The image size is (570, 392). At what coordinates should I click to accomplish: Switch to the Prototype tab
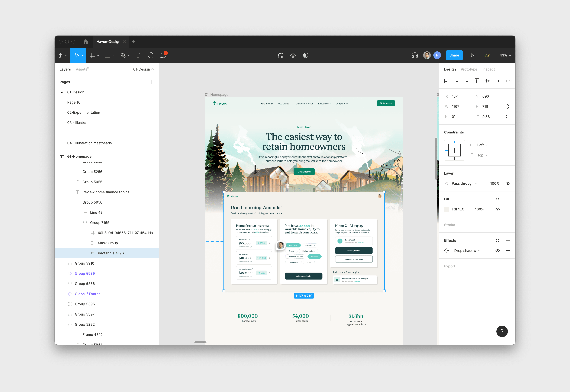point(469,69)
